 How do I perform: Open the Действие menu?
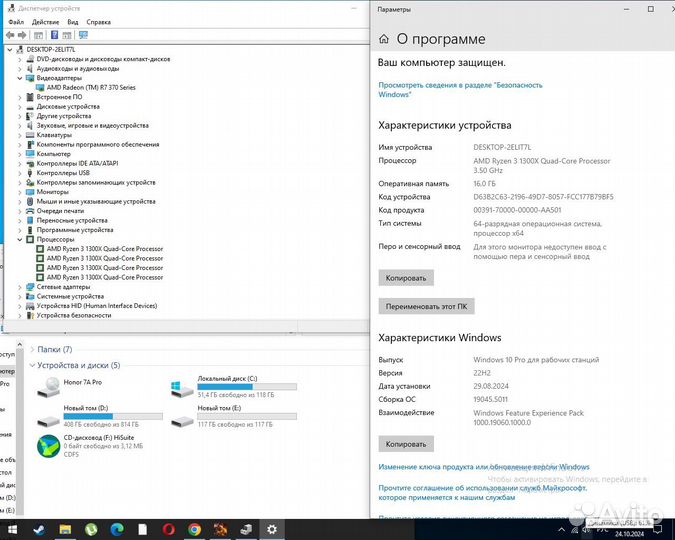[45, 22]
